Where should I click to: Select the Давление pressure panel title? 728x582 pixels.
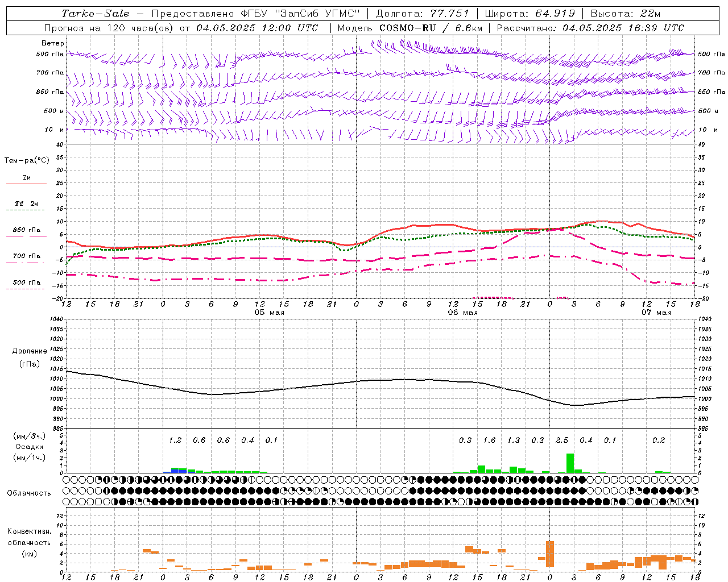pyautogui.click(x=30, y=351)
